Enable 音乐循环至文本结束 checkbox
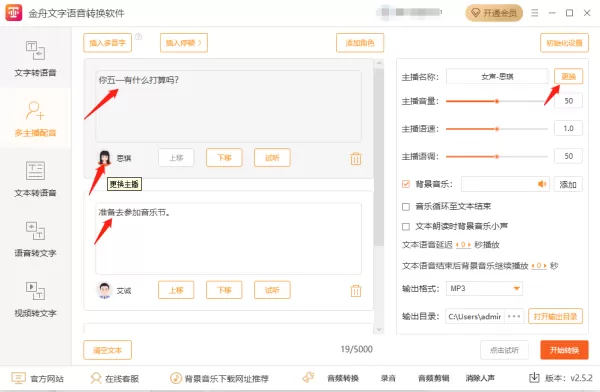The height and width of the screenshot is (392, 600). [406, 207]
